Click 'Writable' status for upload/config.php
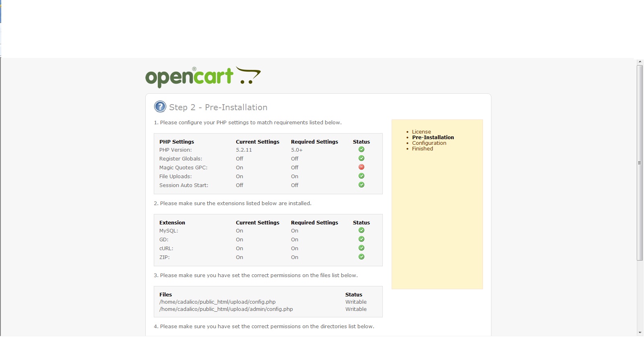 point(356,302)
